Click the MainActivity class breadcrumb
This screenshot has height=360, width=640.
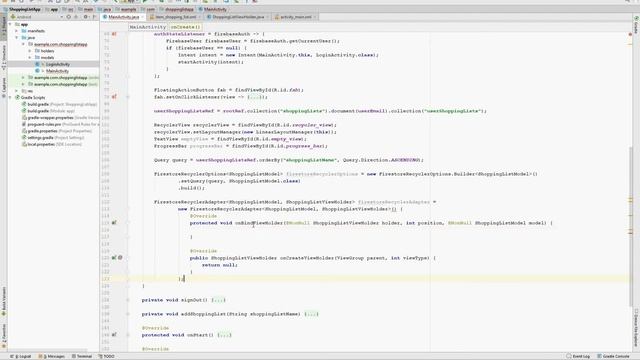tap(213, 9)
